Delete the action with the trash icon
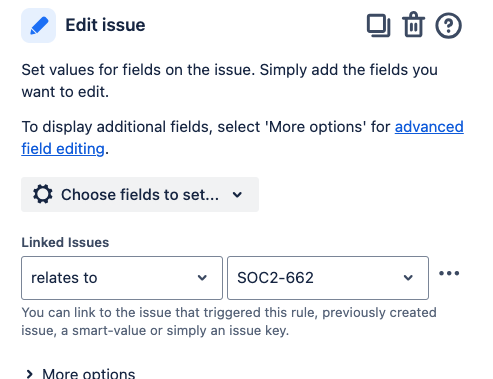The height and width of the screenshot is (379, 493). (x=413, y=25)
